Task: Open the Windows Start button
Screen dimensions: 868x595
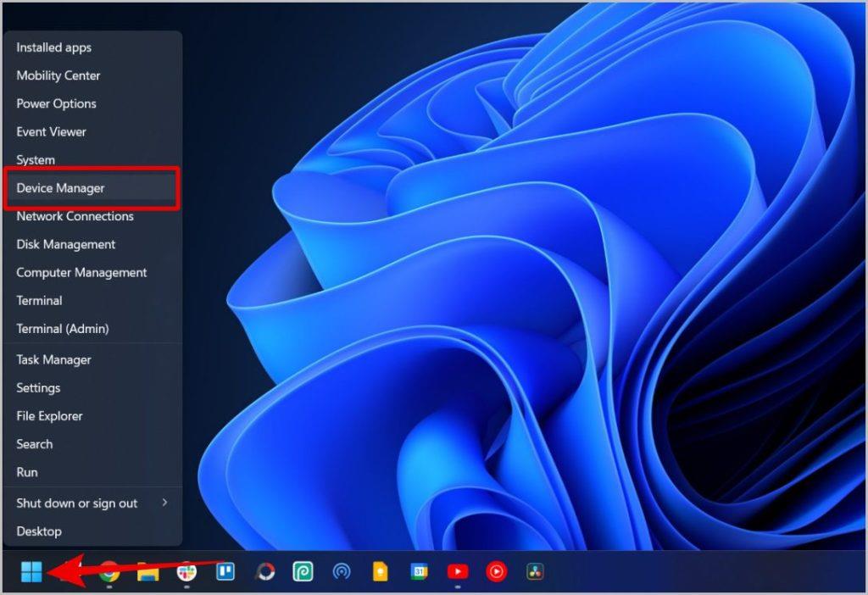Action: point(31,571)
